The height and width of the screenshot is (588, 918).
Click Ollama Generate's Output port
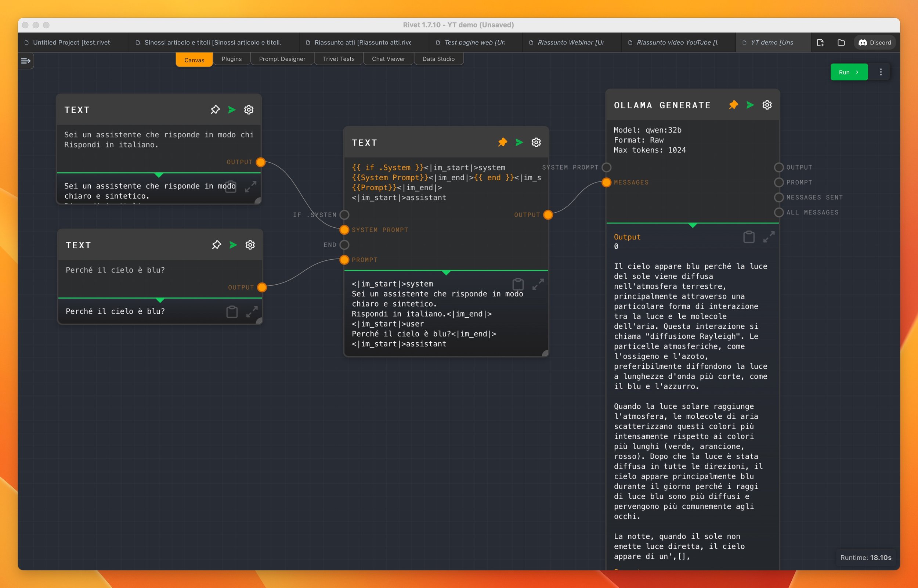tap(779, 167)
